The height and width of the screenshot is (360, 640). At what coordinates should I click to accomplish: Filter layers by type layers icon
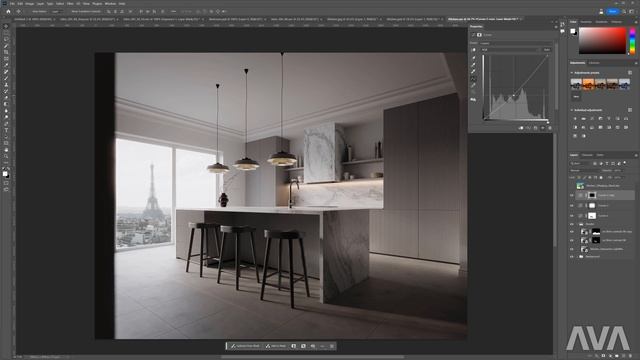click(x=607, y=164)
